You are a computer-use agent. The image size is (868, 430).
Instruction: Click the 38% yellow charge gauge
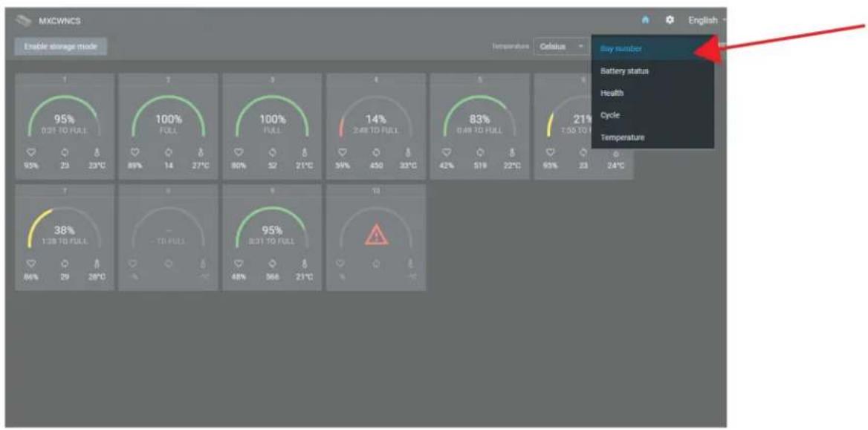pos(65,228)
